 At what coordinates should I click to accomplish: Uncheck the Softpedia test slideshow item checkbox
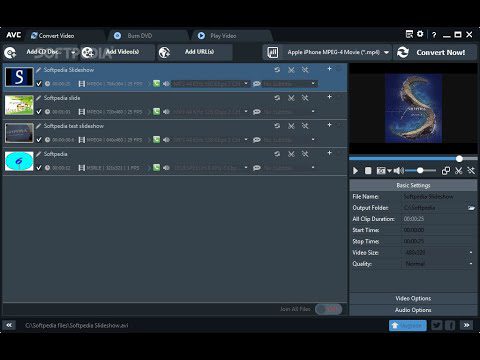39,140
